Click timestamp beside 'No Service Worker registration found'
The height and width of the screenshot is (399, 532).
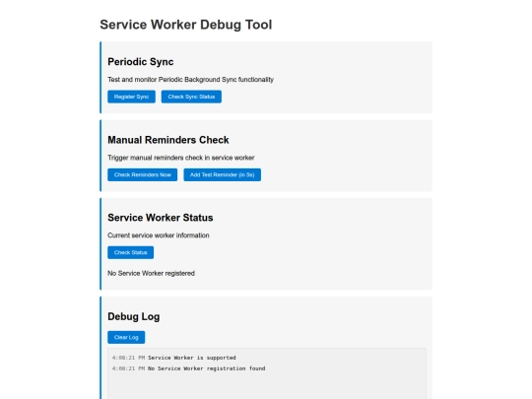(x=129, y=368)
